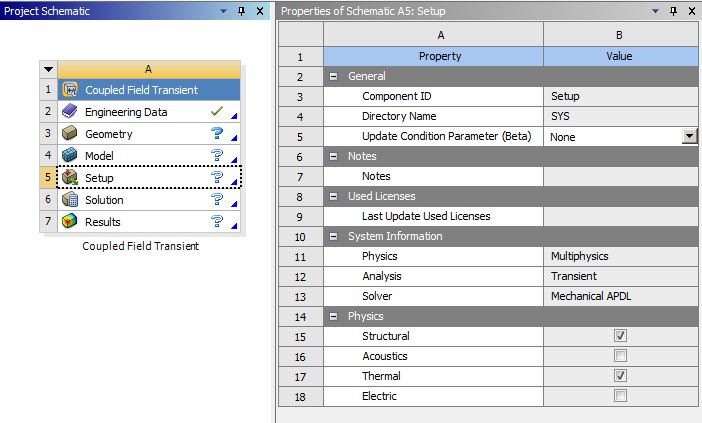Click question mark status of Solution
Viewport: 702px width, 423px height.
tap(217, 199)
